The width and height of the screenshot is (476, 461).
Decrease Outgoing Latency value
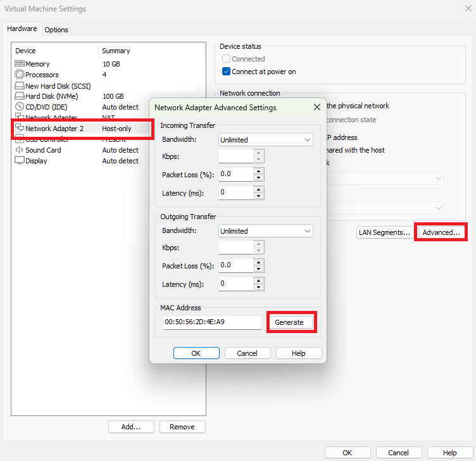(x=259, y=287)
